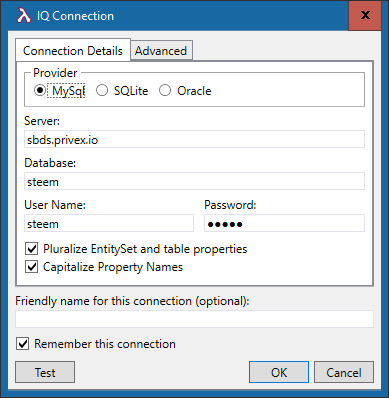Uncheck Pluralize EntitySet and table properties
Image resolution: width=389 pixels, height=398 pixels.
pos(32,249)
